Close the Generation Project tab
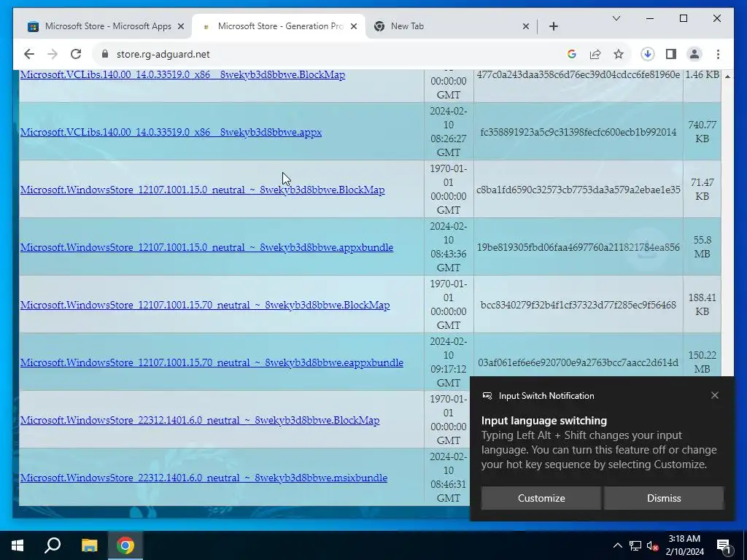Screen dimensions: 747x560 (x=354, y=26)
